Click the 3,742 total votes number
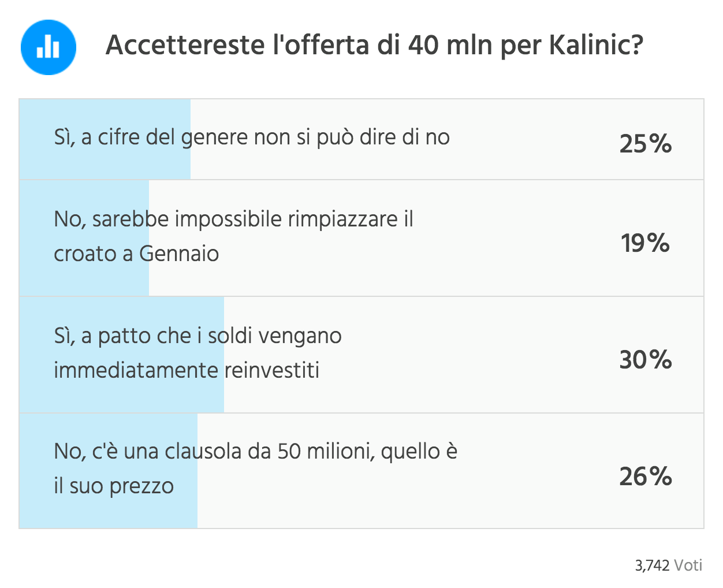Viewport: 723px width, 588px height. tap(652, 565)
